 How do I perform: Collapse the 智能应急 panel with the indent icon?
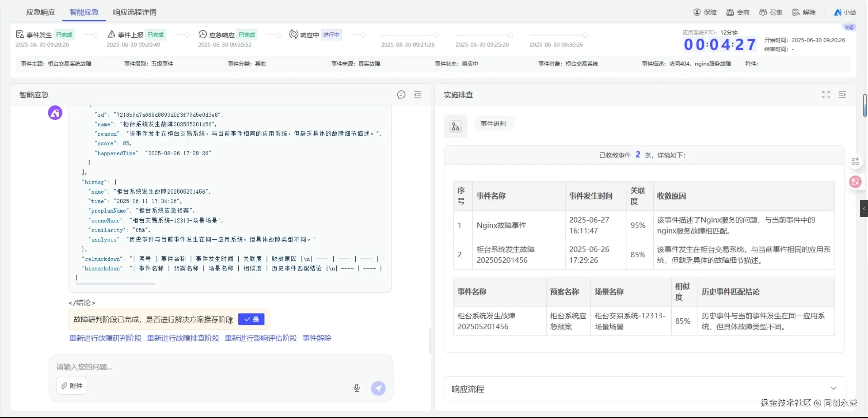point(418,95)
